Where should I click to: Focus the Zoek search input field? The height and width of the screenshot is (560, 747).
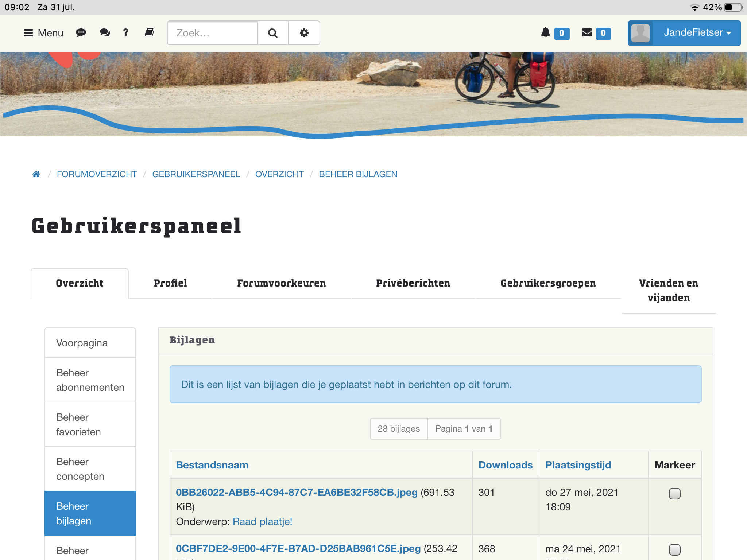tap(212, 33)
